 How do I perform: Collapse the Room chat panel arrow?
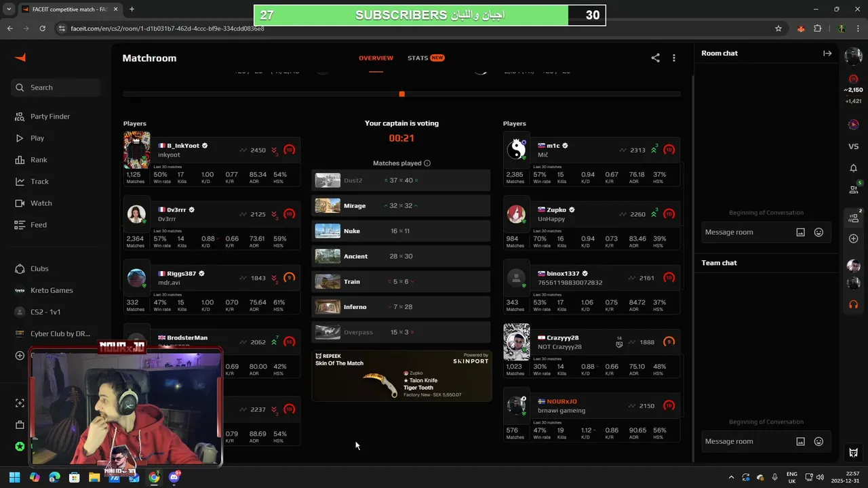827,54
